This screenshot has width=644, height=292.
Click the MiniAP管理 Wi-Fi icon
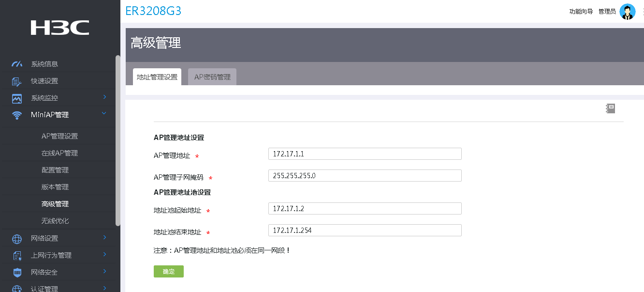click(17, 115)
